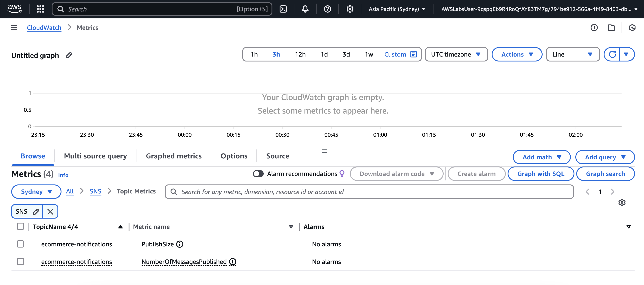Image resolution: width=644 pixels, height=285 pixels.
Task: Click the Create alarm button
Action: (x=476, y=173)
